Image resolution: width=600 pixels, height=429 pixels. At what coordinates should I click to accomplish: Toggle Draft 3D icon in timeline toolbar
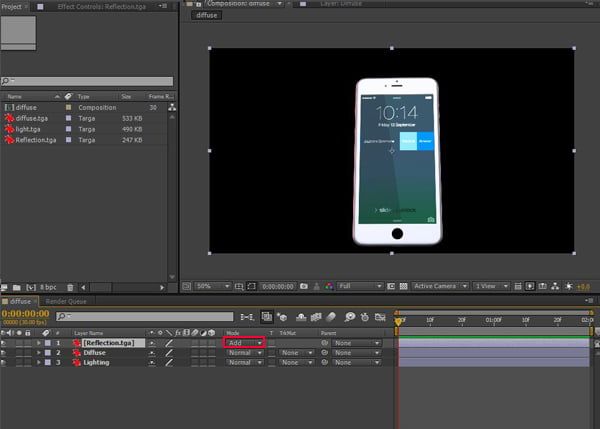click(282, 317)
